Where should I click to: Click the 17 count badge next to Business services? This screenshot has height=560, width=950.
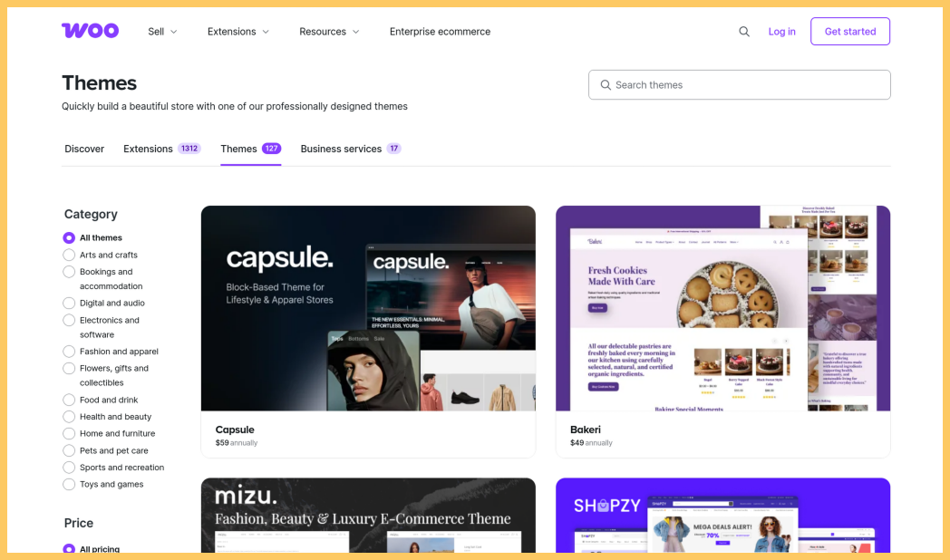(x=393, y=149)
